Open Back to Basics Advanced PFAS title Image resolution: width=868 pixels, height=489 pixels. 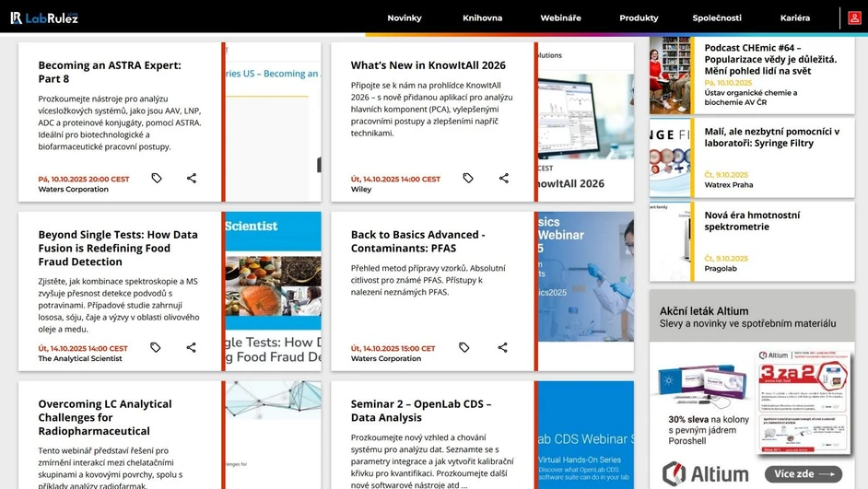pyautogui.click(x=418, y=241)
